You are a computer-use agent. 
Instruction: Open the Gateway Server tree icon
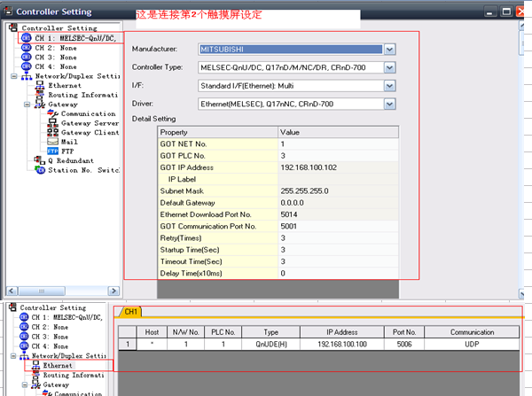(52, 123)
